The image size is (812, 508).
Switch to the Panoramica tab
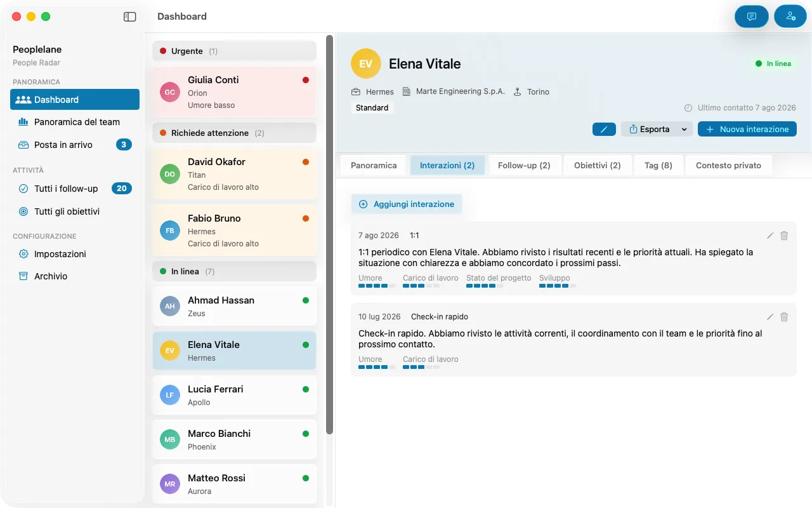(x=374, y=165)
